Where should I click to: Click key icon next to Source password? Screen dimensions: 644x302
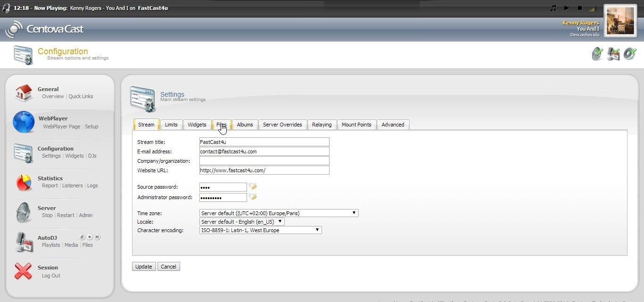253,187
